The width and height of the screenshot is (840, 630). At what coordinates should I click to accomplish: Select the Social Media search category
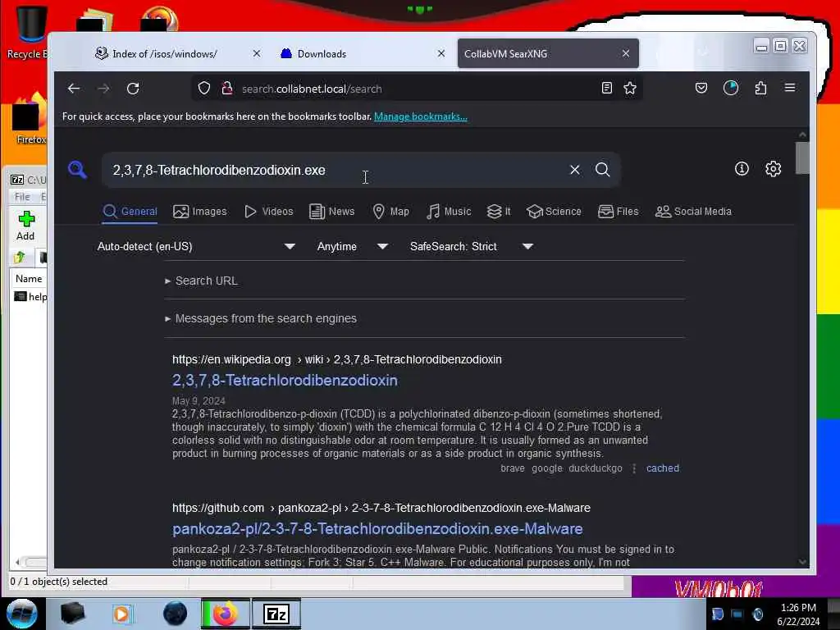coord(693,212)
